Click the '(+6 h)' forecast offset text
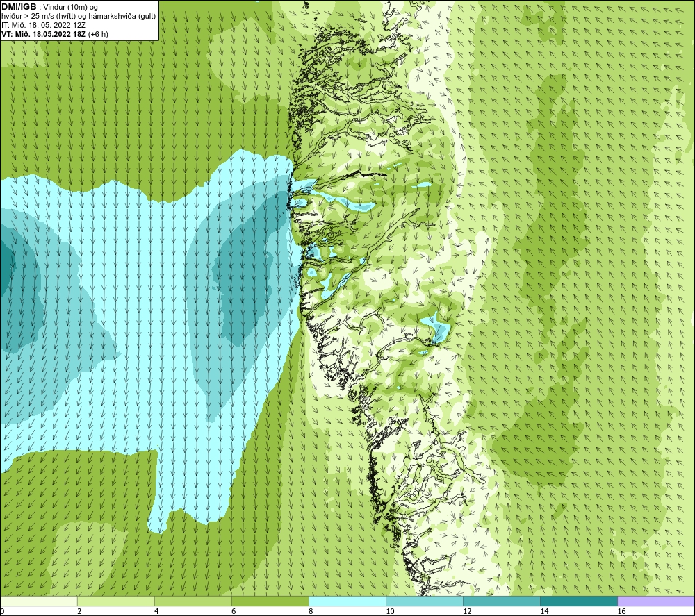 pos(99,34)
